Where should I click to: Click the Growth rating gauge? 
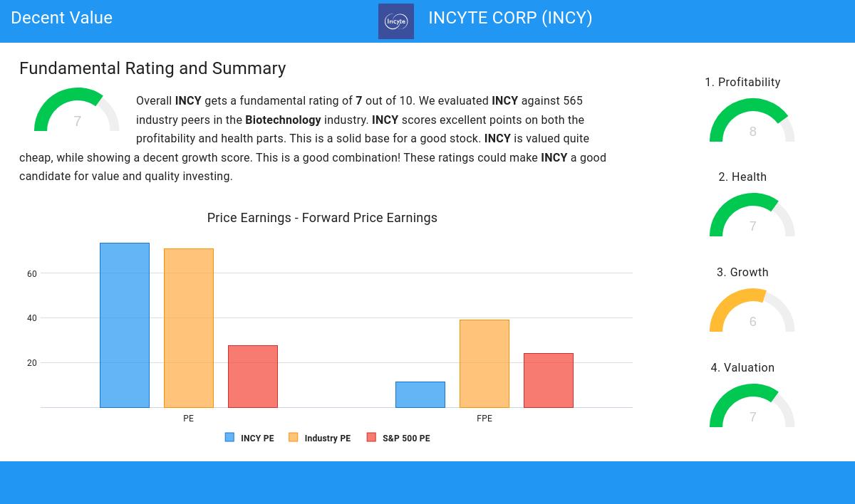pyautogui.click(x=752, y=311)
